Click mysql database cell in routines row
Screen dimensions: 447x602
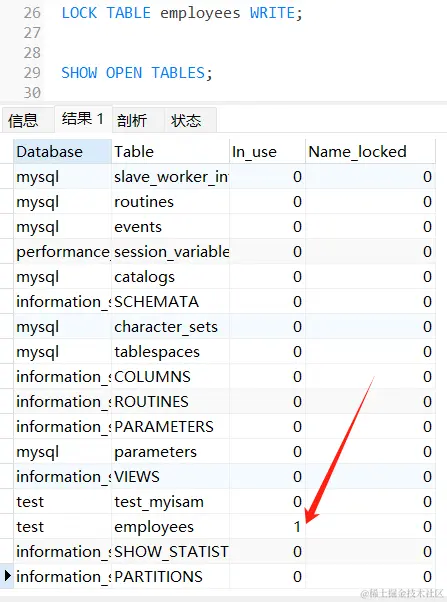[63, 202]
